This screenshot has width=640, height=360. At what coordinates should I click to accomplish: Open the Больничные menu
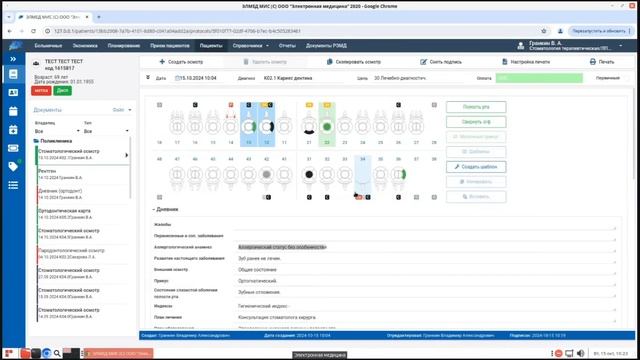[48, 46]
